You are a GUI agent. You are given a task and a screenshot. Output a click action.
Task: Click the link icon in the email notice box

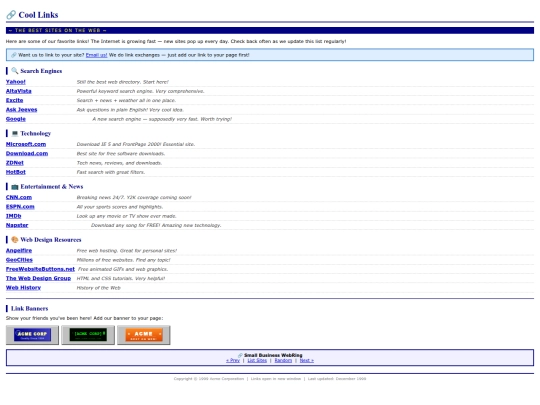[13, 55]
